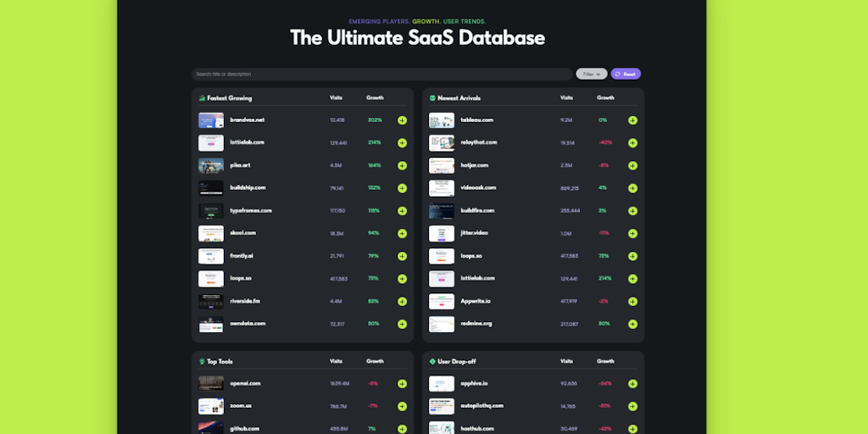868x434 pixels.
Task: Add redmine.org using the plus icon
Action: (632, 325)
